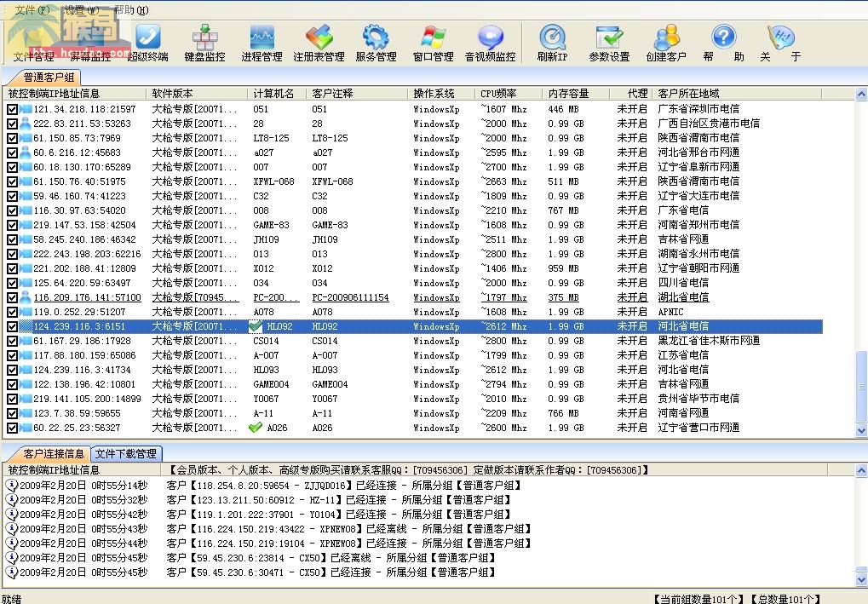Viewport: 868px width, 604px height.
Task: Open the 文件(F) menu
Action: tap(32, 10)
